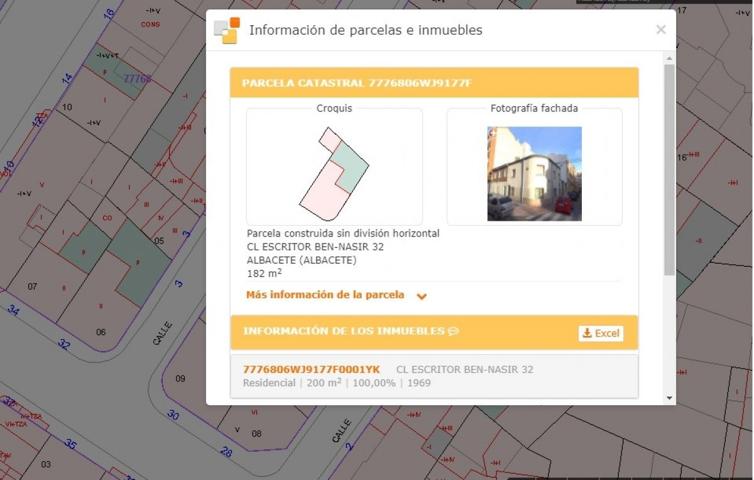754x480 pixels.
Task: Click the address CL ESCRITOR BEN-NASIR 32 text
Action: point(315,247)
